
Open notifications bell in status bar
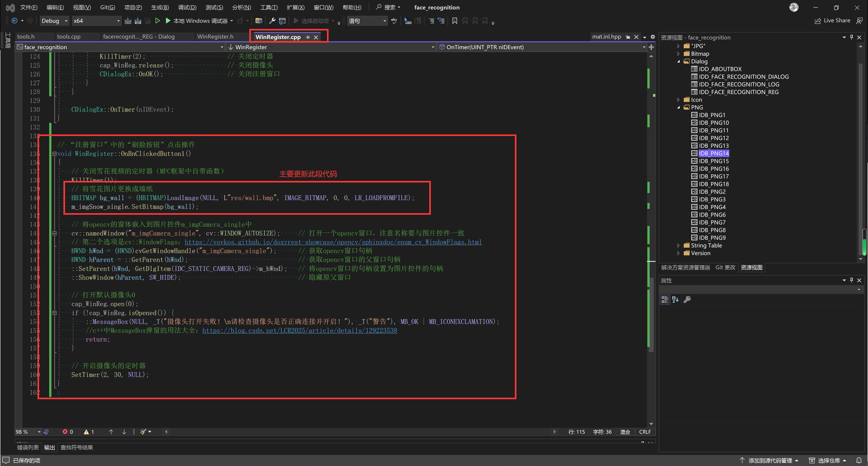[x=859, y=460]
